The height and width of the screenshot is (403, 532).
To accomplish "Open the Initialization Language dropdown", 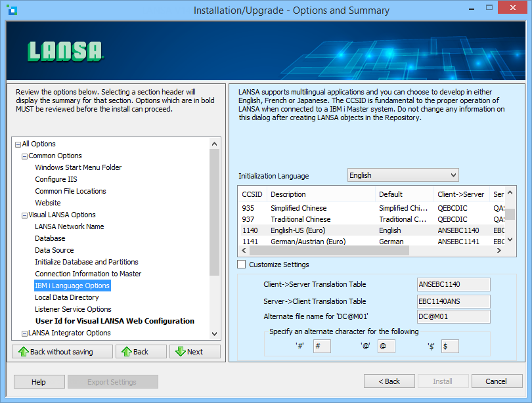I will coord(403,175).
